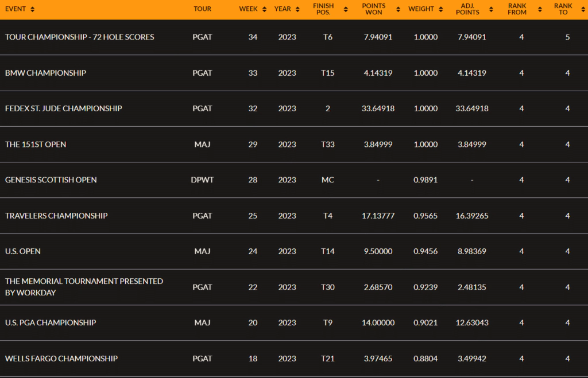This screenshot has height=378, width=588.
Task: Select finish position T6 cell
Action: [328, 37]
